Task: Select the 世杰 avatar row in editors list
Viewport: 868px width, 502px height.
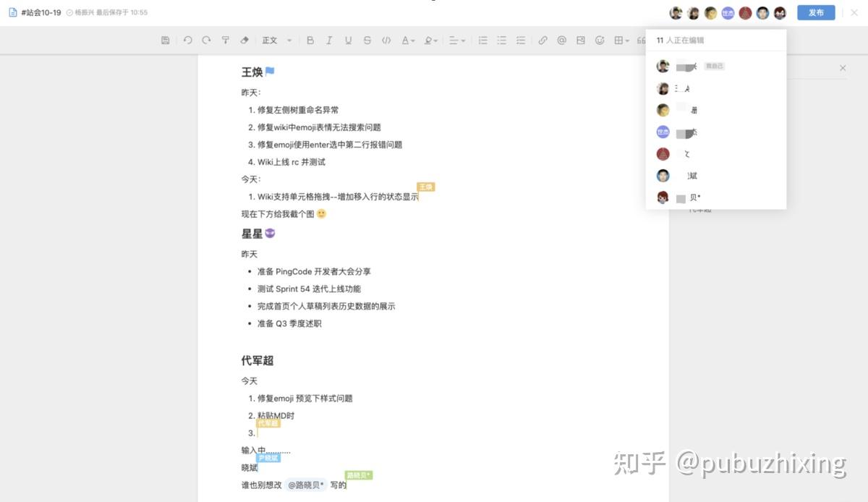Action: click(716, 132)
